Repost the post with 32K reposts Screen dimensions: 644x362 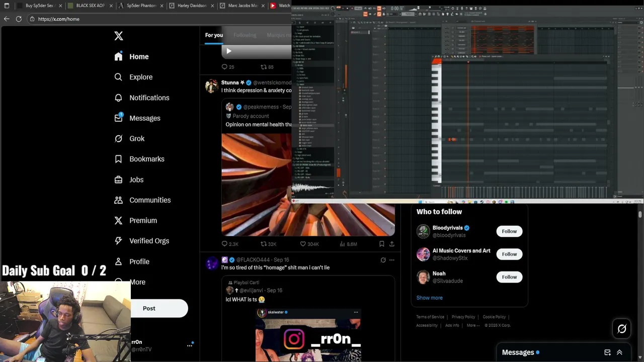pyautogui.click(x=268, y=244)
